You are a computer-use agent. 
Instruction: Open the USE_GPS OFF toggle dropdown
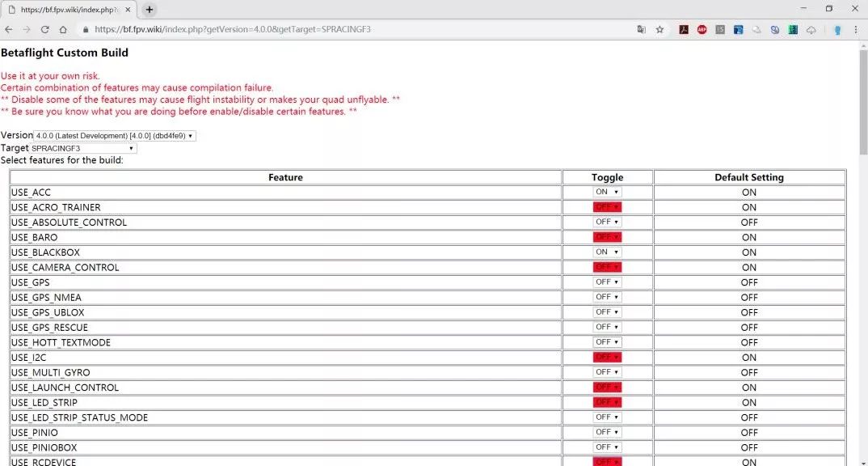point(607,282)
